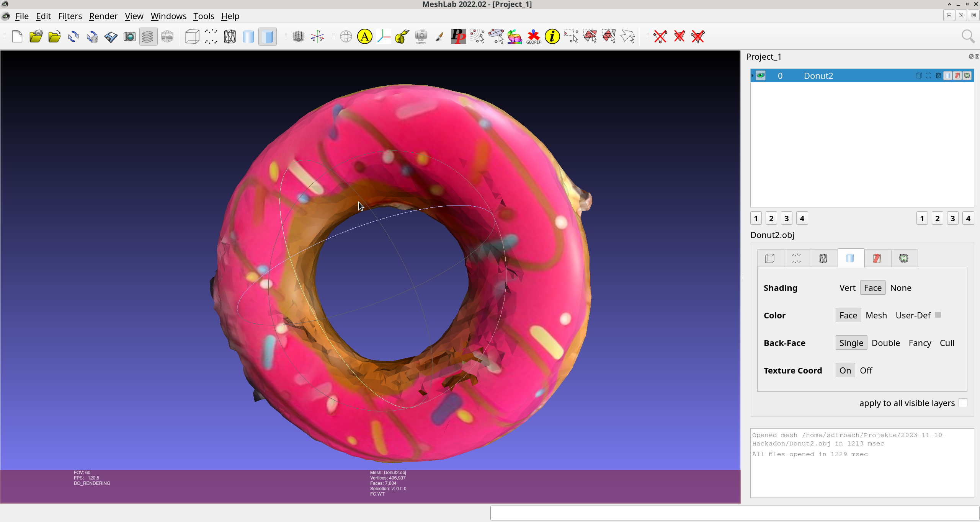Open the Points rendering options tab
Image resolution: width=980 pixels, height=522 pixels.
[796, 258]
